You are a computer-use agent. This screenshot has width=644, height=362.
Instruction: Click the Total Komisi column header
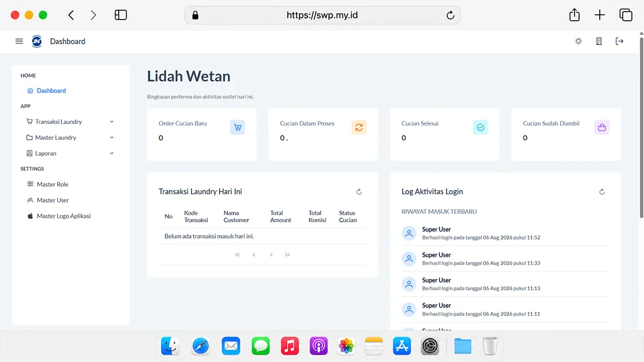(x=317, y=216)
